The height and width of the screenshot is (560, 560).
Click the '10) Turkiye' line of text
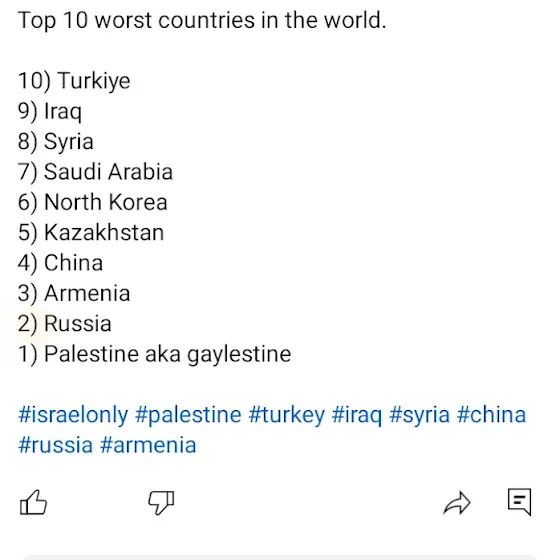[x=74, y=81]
